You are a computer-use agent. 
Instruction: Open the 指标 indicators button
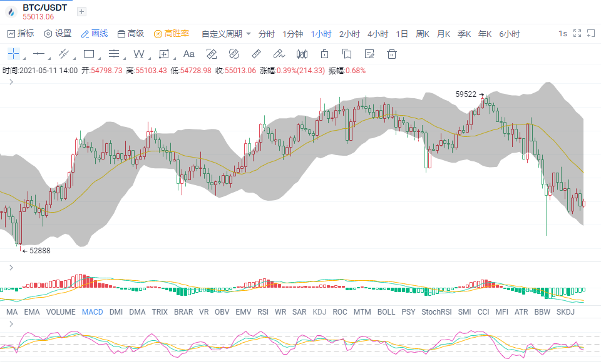click(21, 34)
